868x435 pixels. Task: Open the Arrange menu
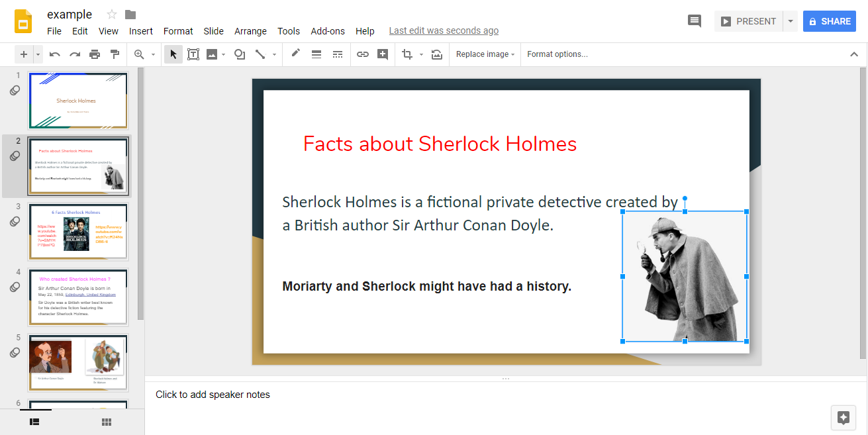(x=250, y=31)
